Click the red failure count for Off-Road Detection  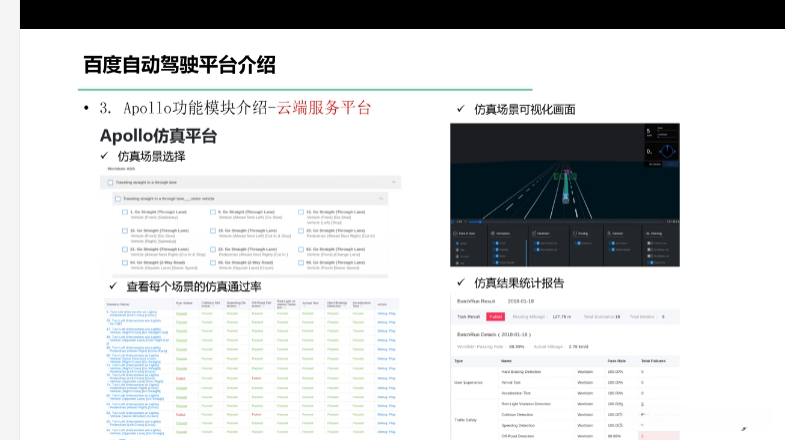coord(643,436)
